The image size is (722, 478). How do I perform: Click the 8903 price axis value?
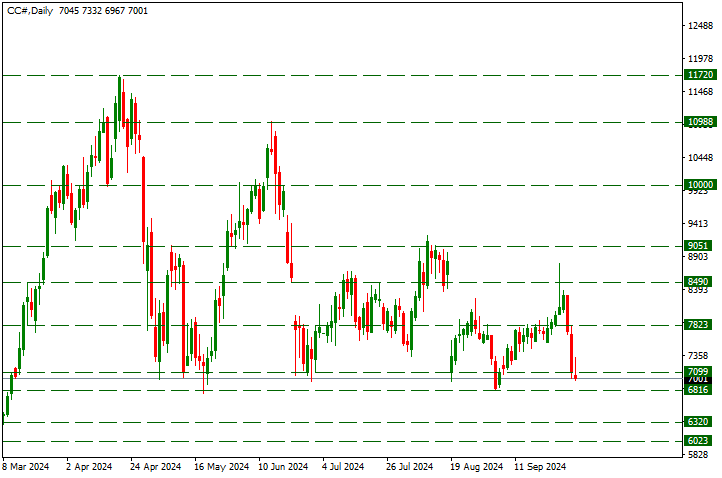coord(699,257)
